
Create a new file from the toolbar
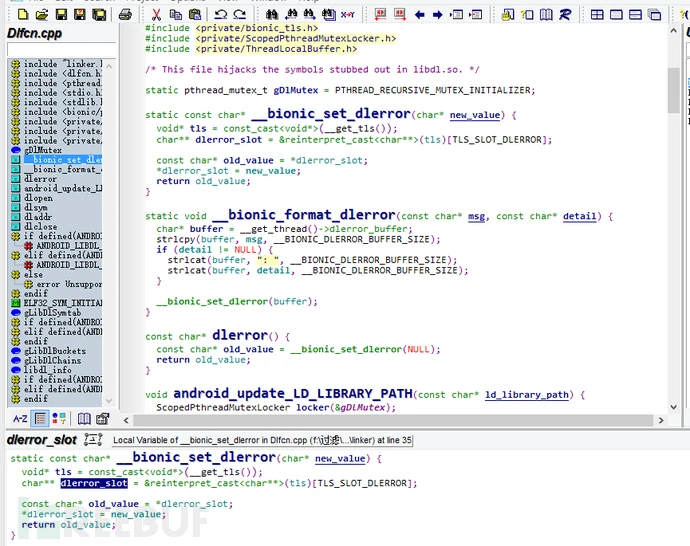click(23, 15)
